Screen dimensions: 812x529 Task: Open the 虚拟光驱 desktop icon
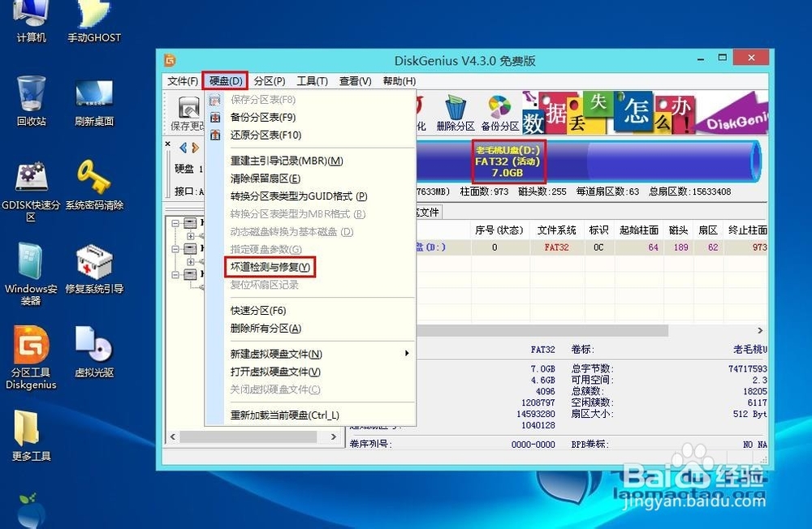(94, 352)
